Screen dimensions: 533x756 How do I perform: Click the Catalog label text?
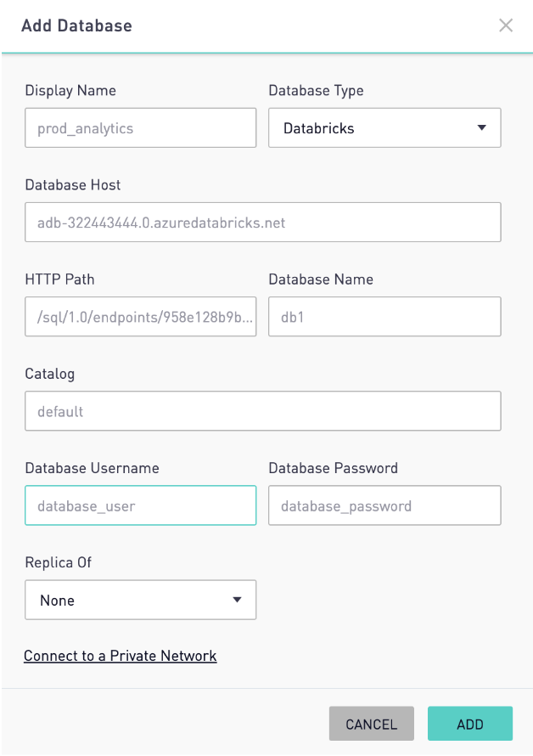tap(49, 374)
